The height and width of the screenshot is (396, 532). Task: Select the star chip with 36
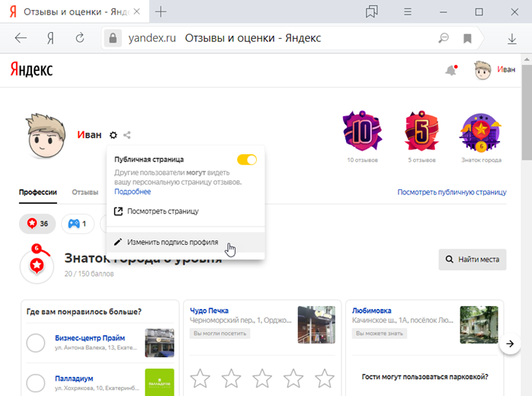pos(37,224)
